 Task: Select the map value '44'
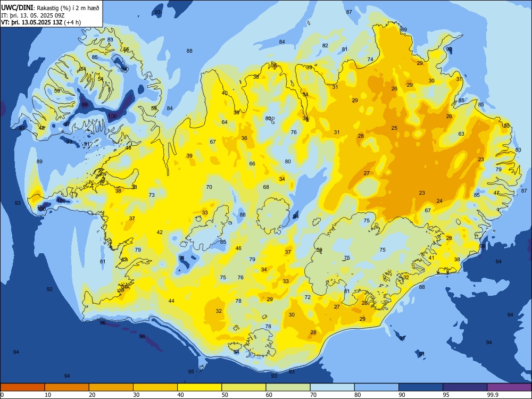pyautogui.click(x=171, y=301)
